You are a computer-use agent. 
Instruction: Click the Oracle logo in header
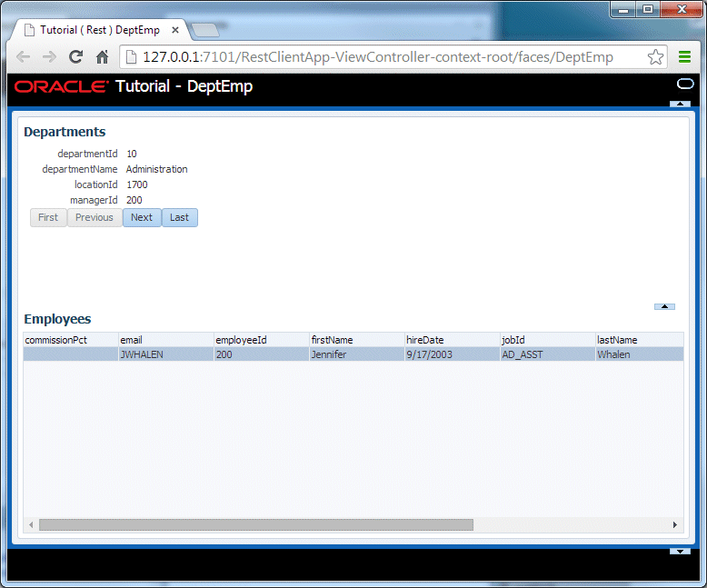click(61, 86)
